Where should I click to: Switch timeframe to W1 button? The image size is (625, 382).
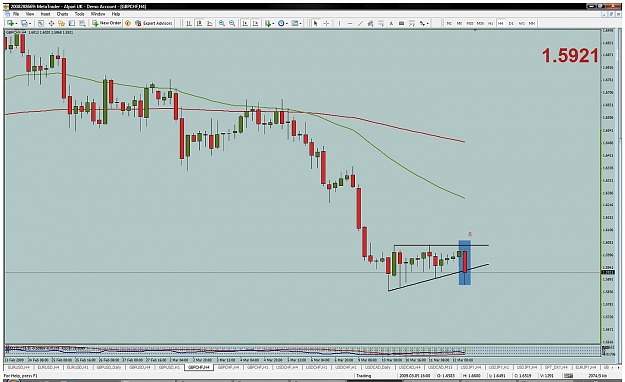(521, 23)
